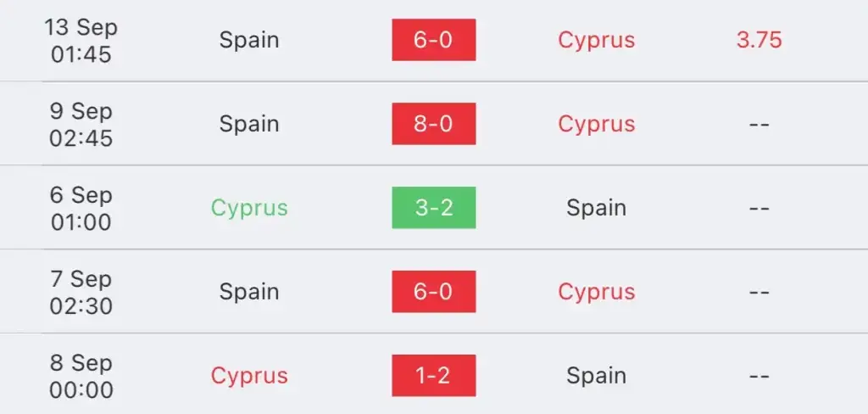
Task: Select the 8 Sep 00:00 match date
Action: pos(81,377)
